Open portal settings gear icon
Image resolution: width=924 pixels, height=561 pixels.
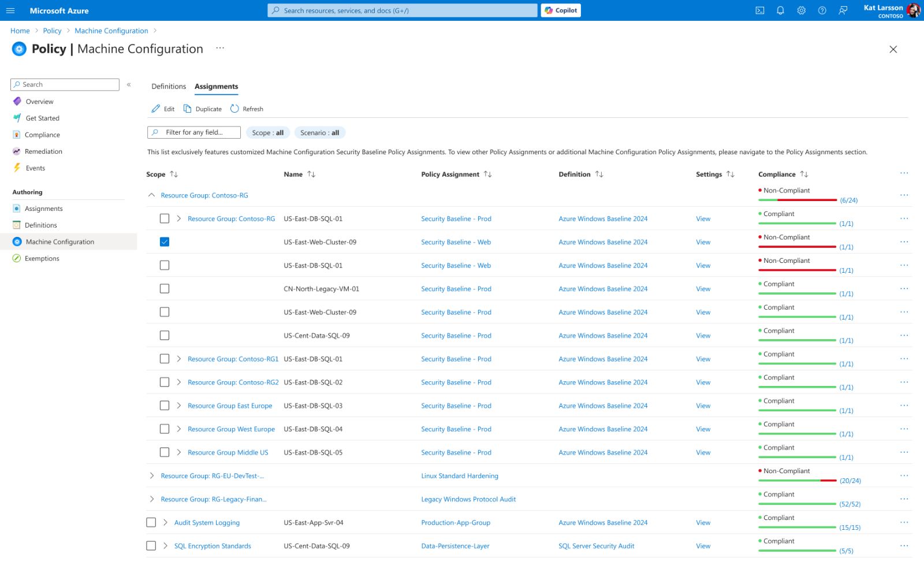801,10
